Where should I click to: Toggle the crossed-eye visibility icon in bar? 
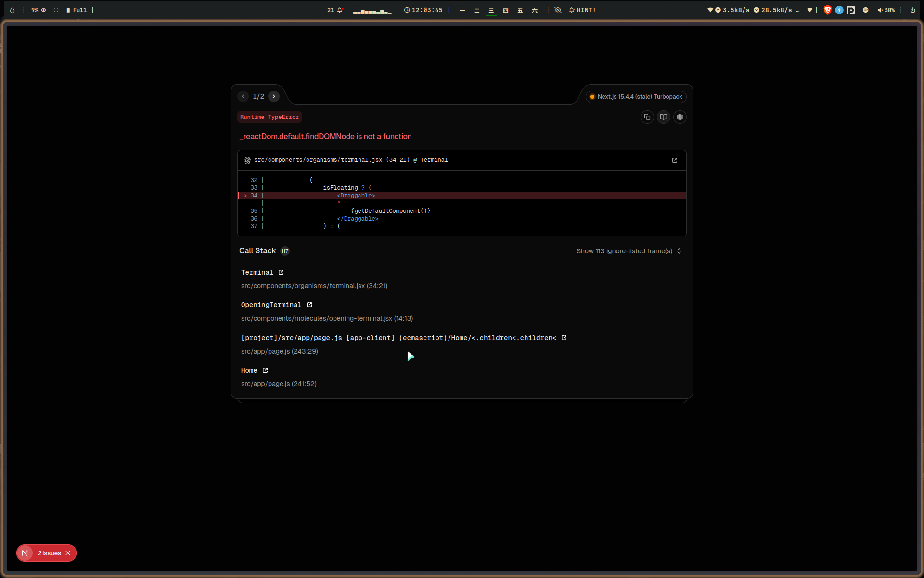558,10
